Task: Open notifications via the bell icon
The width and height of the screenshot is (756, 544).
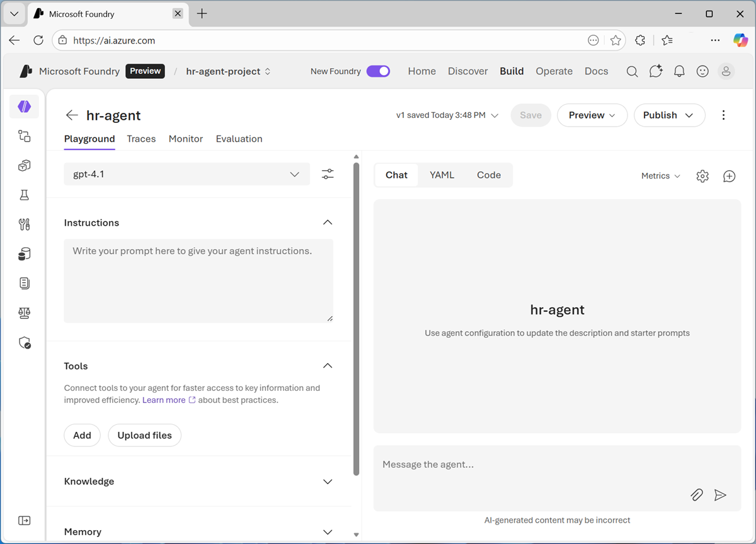Action: pyautogui.click(x=679, y=71)
